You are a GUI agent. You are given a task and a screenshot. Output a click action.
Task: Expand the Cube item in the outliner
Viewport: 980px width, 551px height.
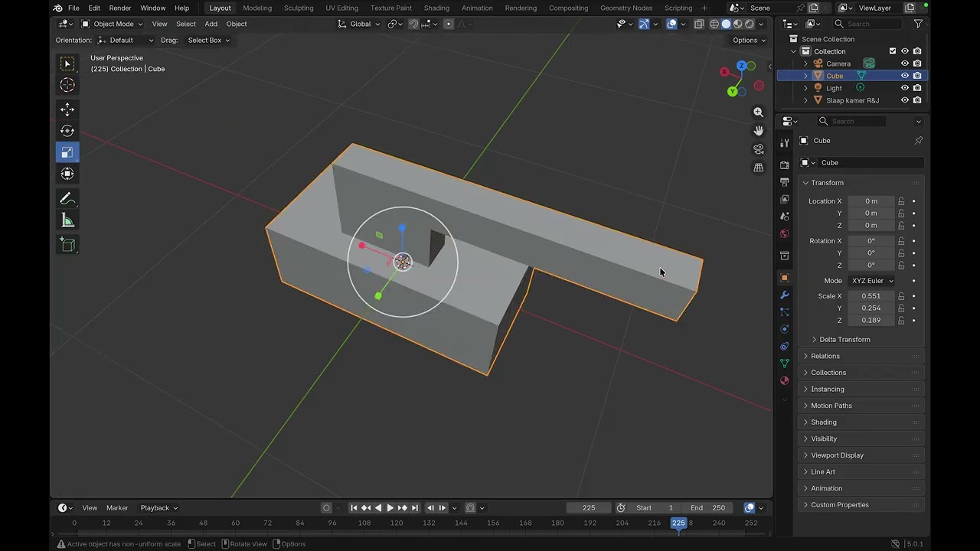point(805,76)
